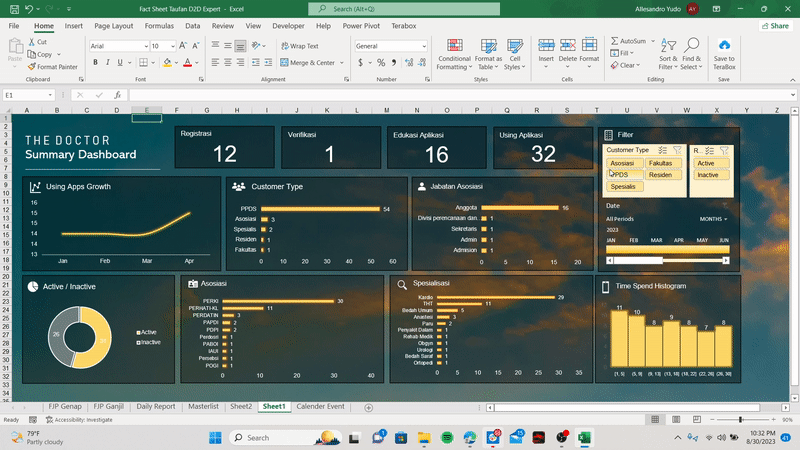The image size is (800, 450).
Task: Increase font size icon
Action: pos(183,46)
